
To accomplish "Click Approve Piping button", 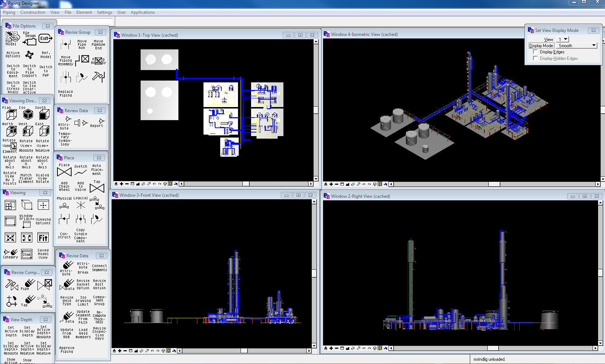I will 67,350.
